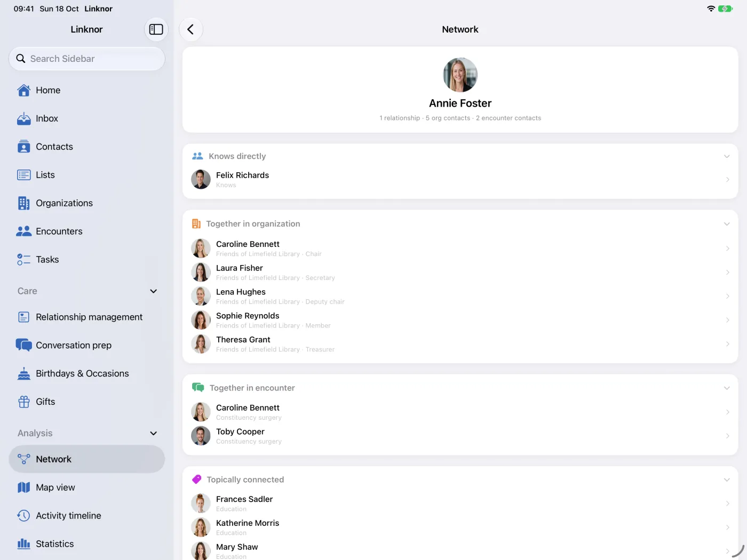Click the Search Sidebar field
Image resolution: width=747 pixels, height=560 pixels.
tap(87, 59)
